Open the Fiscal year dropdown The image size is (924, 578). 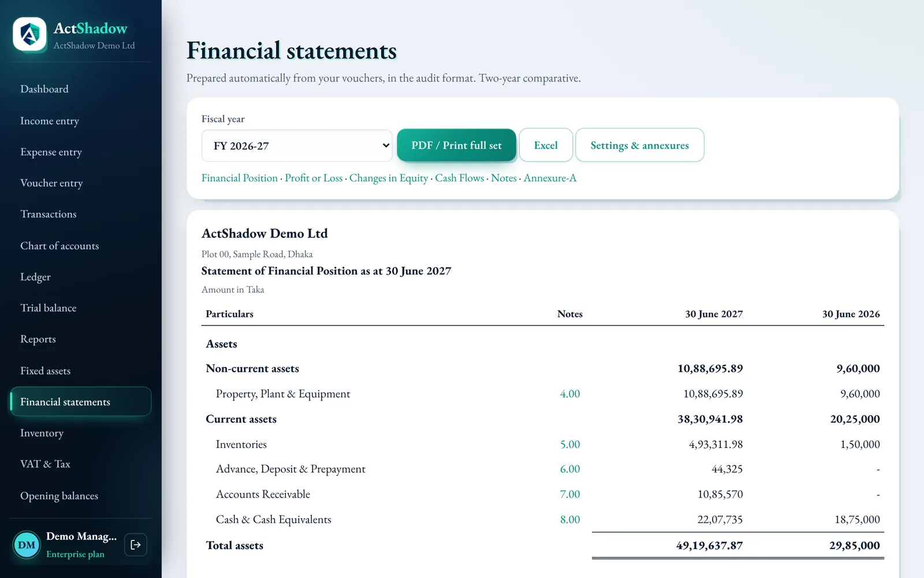pos(297,146)
